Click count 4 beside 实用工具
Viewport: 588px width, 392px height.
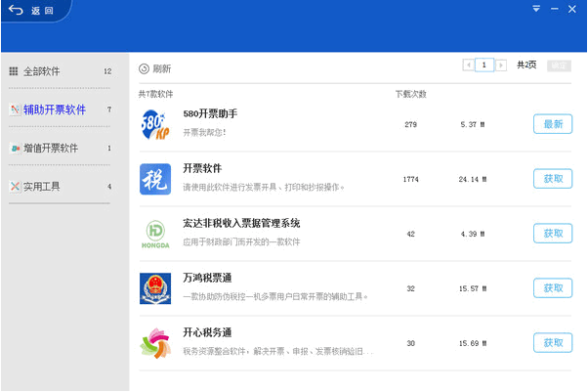[x=109, y=187]
